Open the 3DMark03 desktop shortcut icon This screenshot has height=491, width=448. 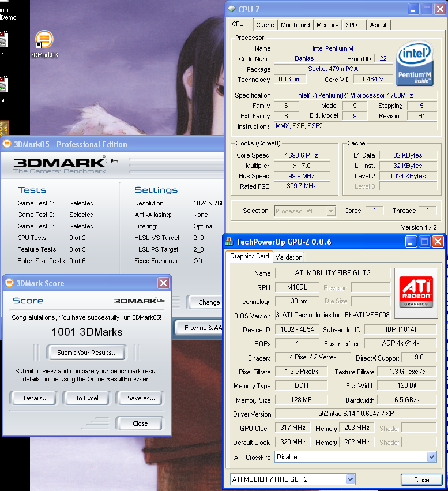point(44,40)
